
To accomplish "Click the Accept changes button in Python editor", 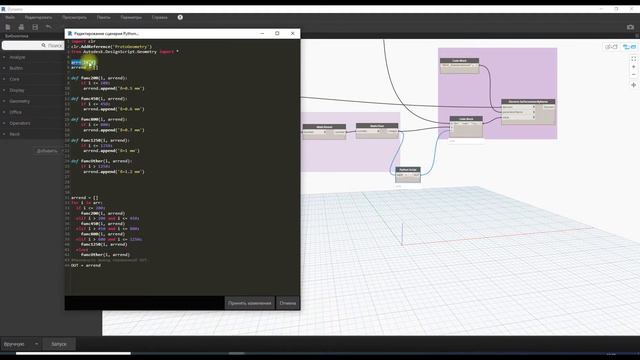I will (x=249, y=303).
